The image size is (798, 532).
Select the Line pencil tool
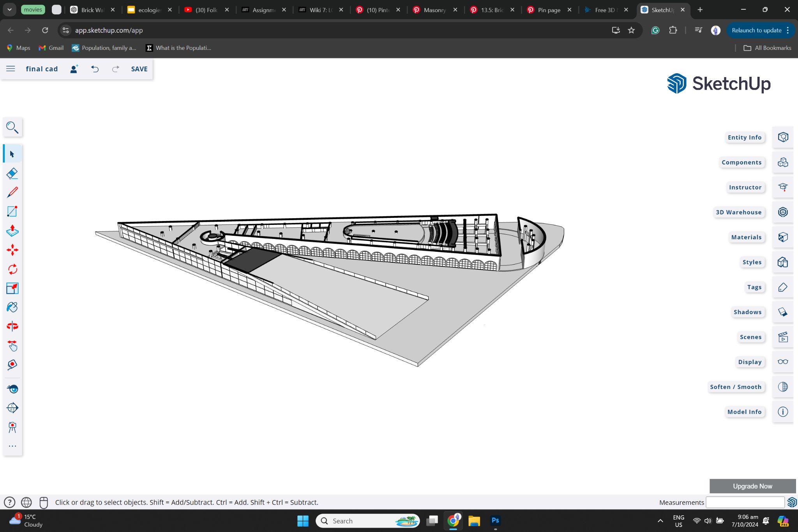coord(12,192)
